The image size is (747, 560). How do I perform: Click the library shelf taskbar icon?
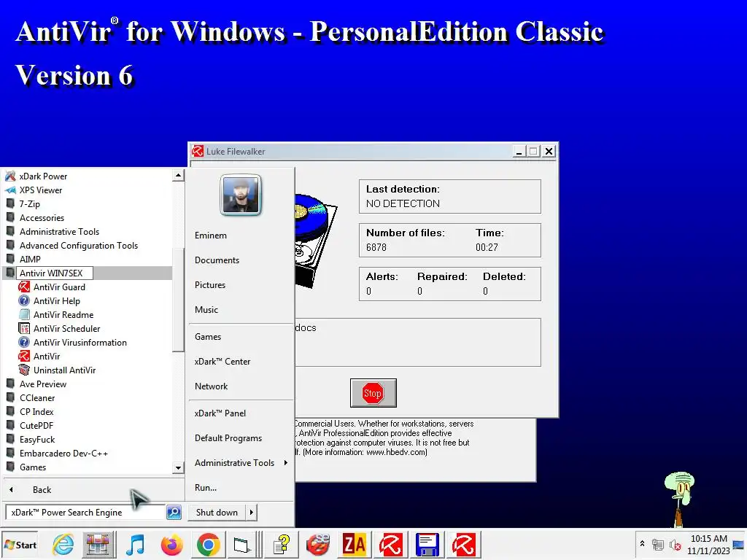98,545
